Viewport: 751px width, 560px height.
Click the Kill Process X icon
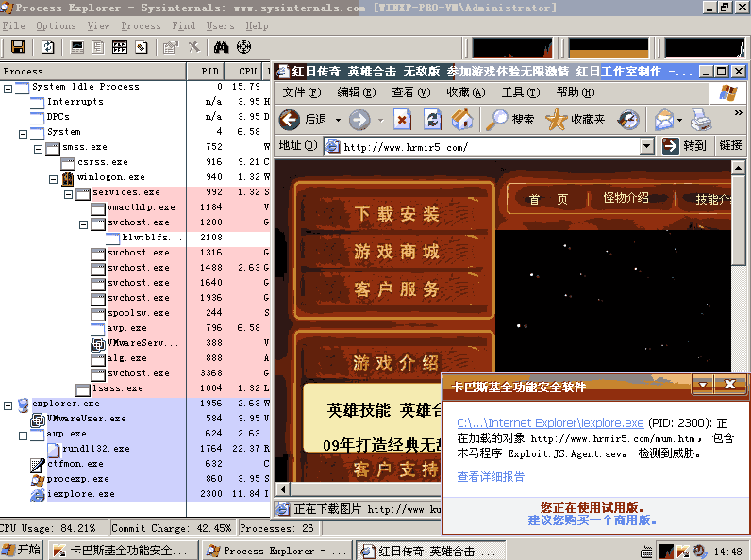coord(193,46)
